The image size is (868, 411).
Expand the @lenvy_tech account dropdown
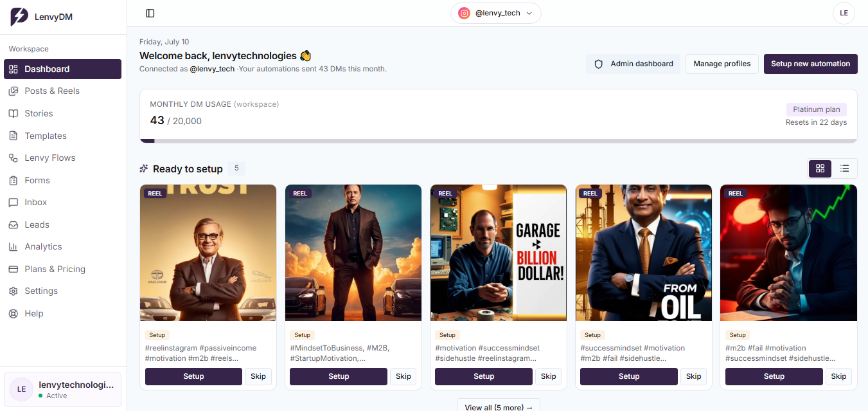point(496,13)
